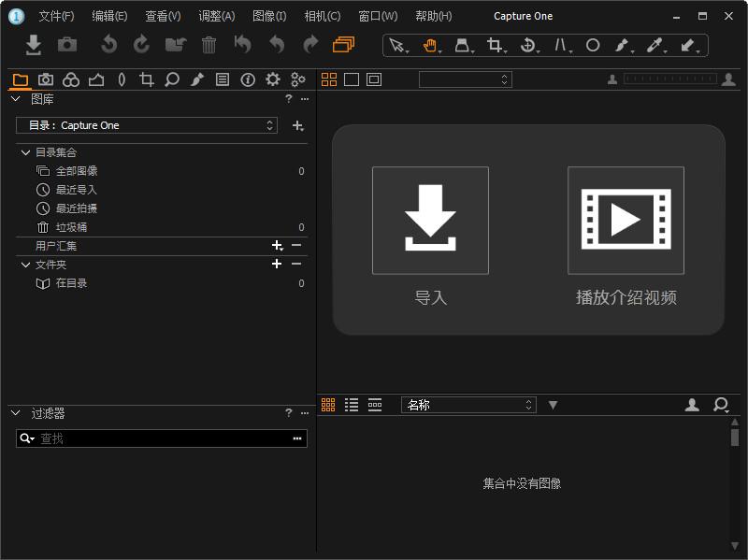Click the orange copies/variants toolbar icon
Viewport: 748px width, 560px height.
343,44
